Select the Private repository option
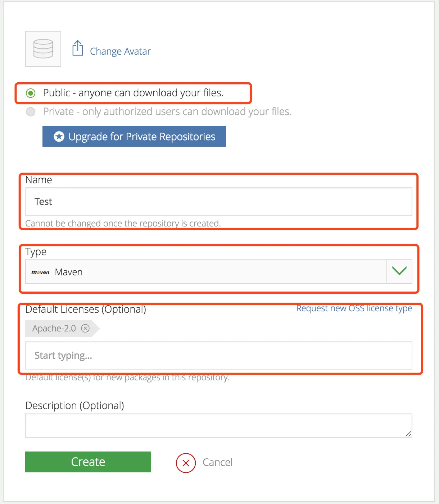 pyautogui.click(x=31, y=111)
